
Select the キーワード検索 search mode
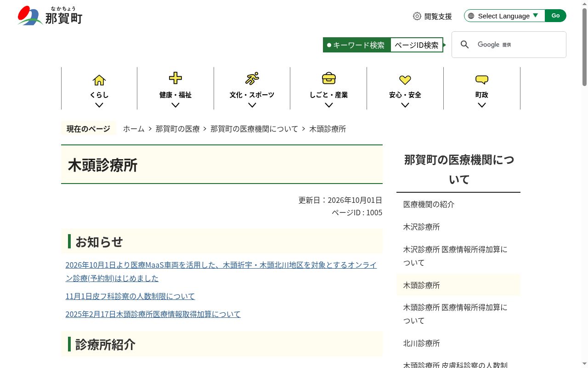click(356, 45)
